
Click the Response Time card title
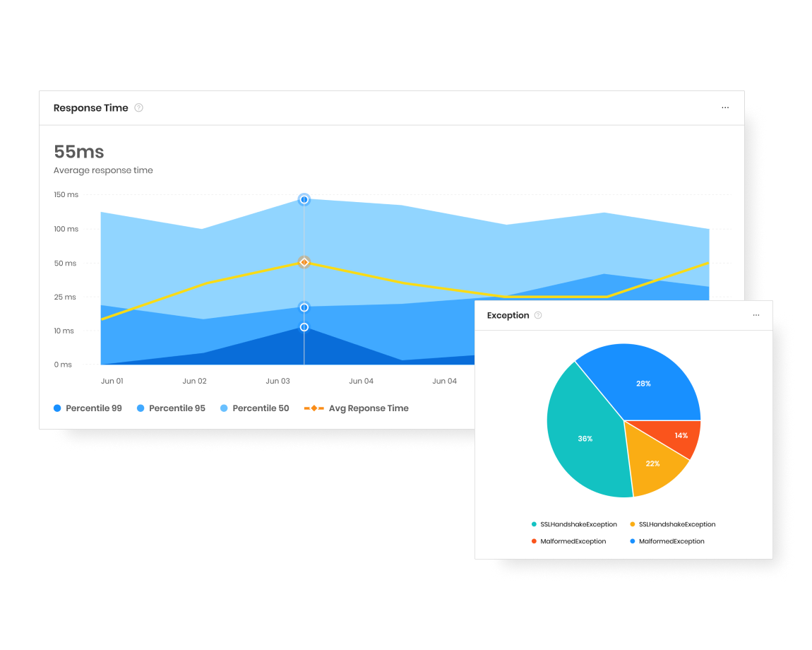(x=90, y=108)
